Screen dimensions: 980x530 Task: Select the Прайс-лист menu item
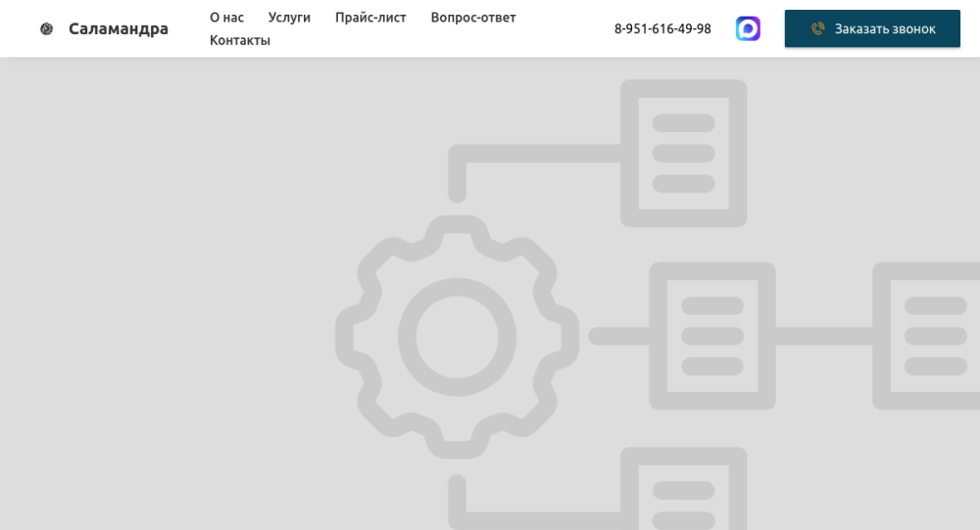pos(370,18)
